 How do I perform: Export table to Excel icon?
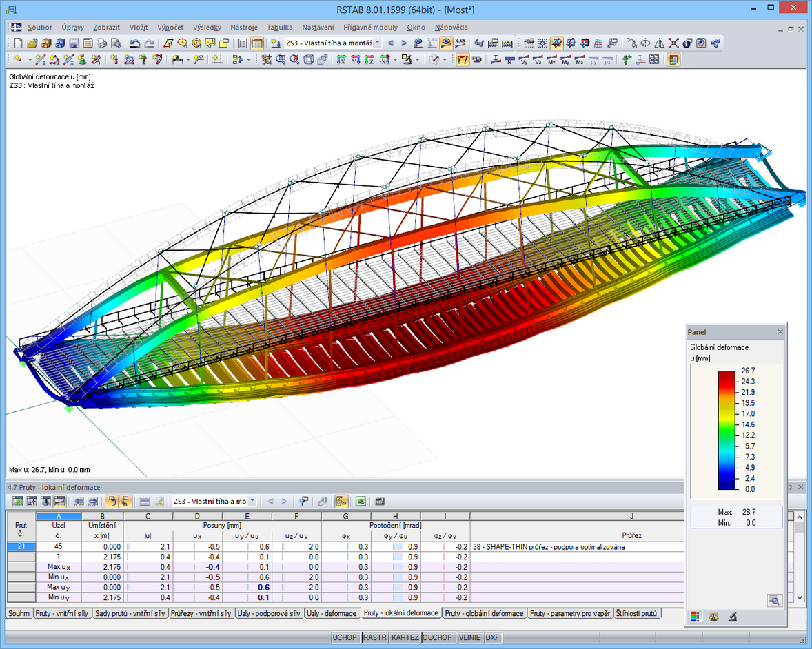coord(361,502)
